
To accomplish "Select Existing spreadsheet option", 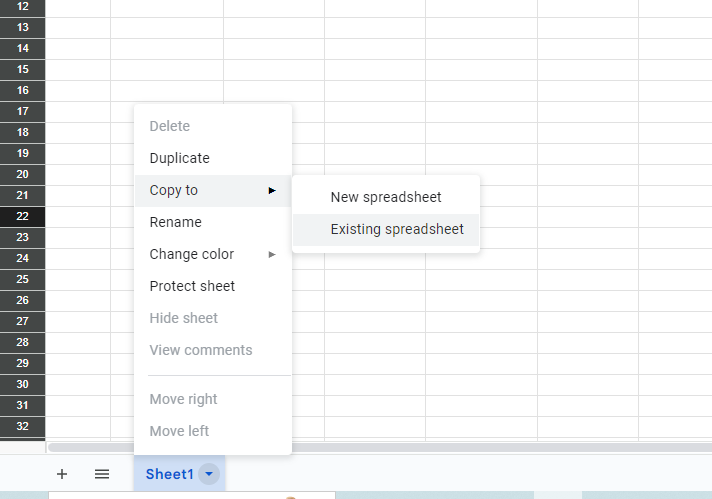I will coord(397,229).
